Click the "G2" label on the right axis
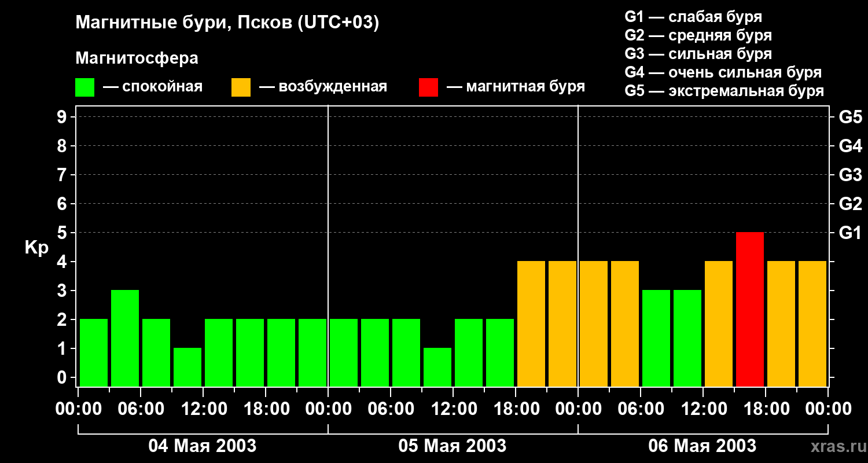The height and width of the screenshot is (463, 868). (x=850, y=204)
